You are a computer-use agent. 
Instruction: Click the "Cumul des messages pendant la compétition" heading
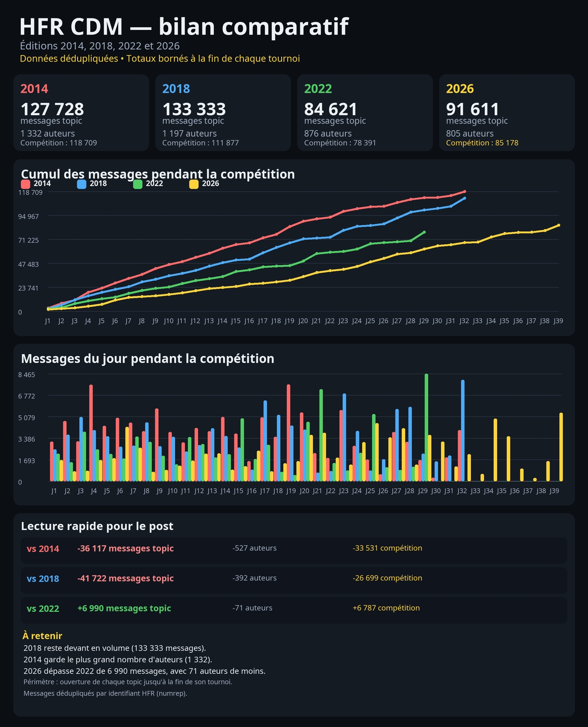158,174
